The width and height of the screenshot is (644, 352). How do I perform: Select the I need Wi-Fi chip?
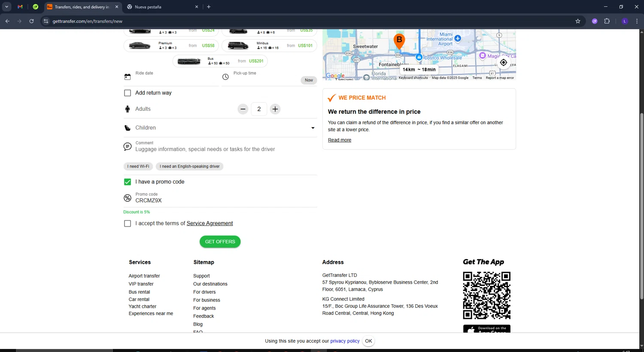pos(138,167)
